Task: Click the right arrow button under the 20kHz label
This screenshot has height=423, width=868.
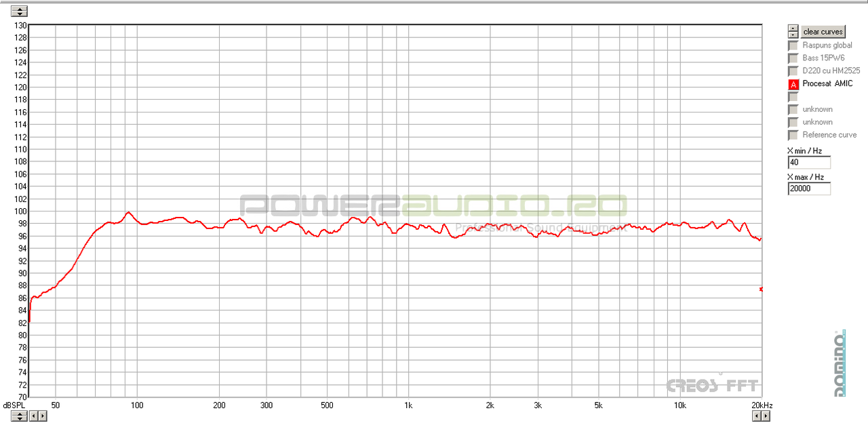Action: pyautogui.click(x=766, y=416)
